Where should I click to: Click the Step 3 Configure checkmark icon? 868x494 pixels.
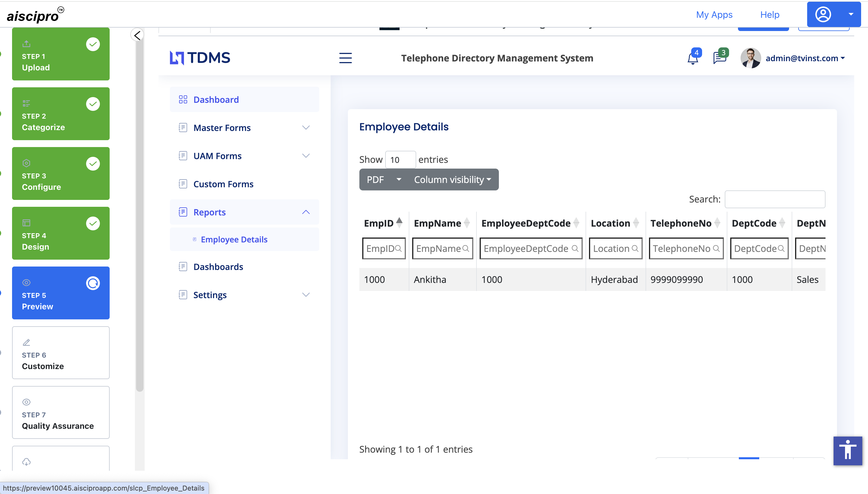click(x=93, y=163)
